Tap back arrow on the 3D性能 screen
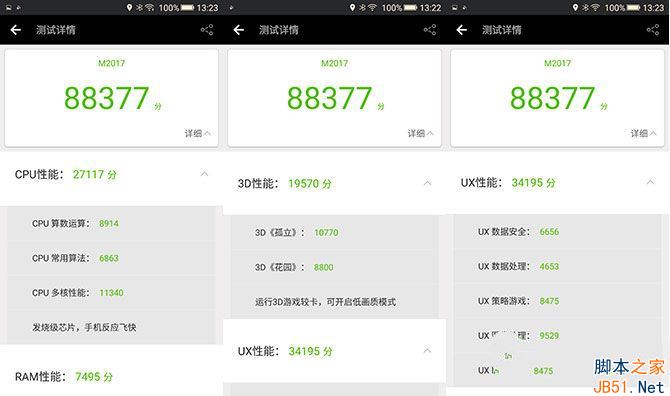The width and height of the screenshot is (670, 396). pos(239,29)
